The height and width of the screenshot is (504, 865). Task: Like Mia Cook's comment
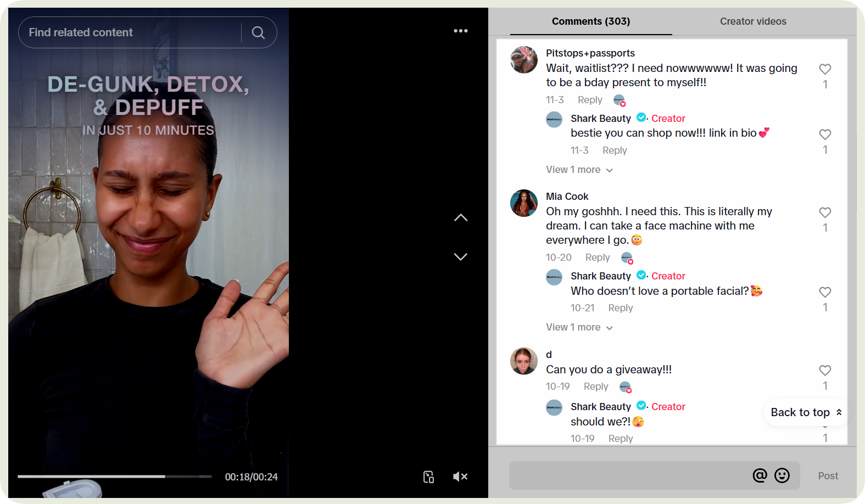(x=825, y=212)
